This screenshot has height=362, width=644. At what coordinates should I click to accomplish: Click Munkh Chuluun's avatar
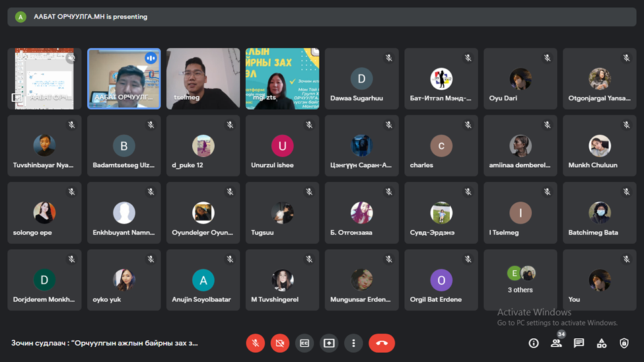pyautogui.click(x=600, y=145)
